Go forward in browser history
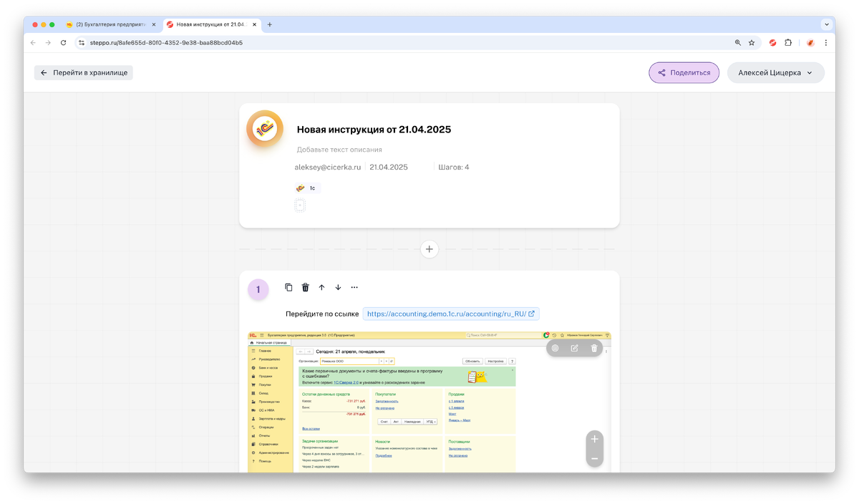Screen dimensions: 859x504 [48, 43]
